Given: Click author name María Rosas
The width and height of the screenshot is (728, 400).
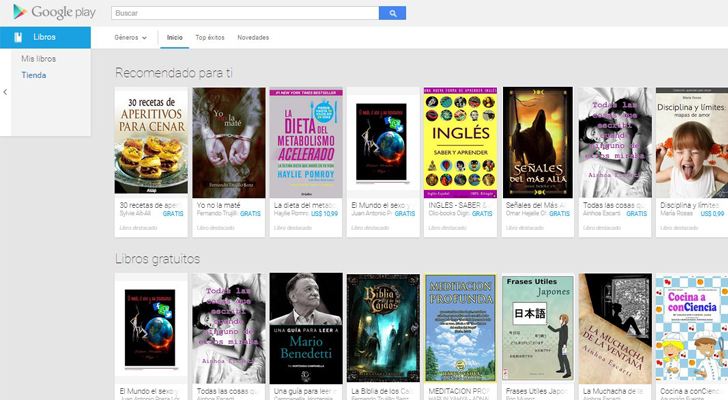Looking at the screenshot, I should (676, 213).
